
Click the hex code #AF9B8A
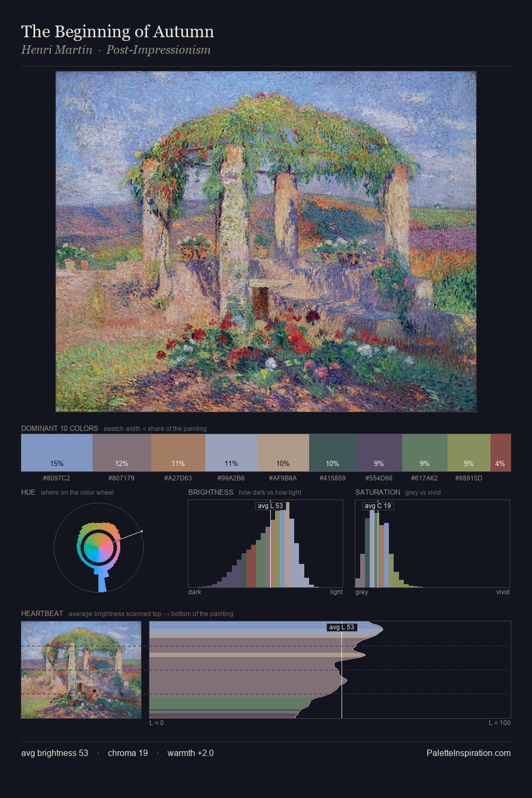283,478
